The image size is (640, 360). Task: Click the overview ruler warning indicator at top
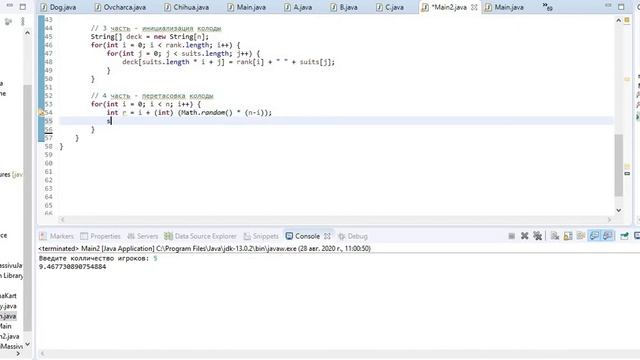[627, 20]
